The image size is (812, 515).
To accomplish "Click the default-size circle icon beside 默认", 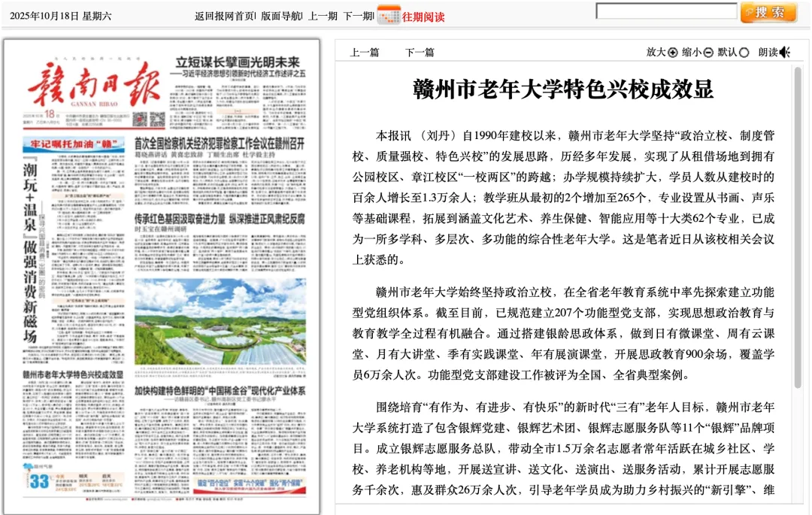I will [x=744, y=53].
